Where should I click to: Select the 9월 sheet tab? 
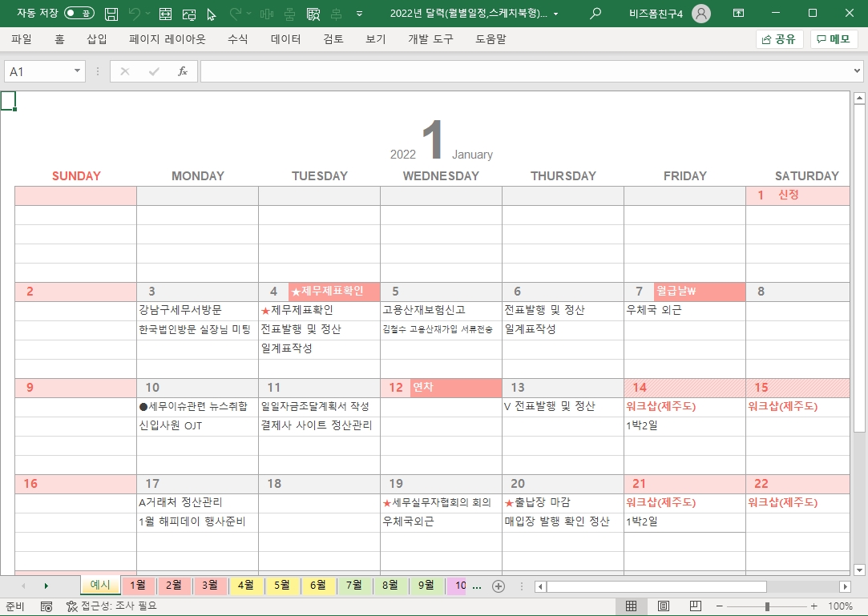coord(426,585)
